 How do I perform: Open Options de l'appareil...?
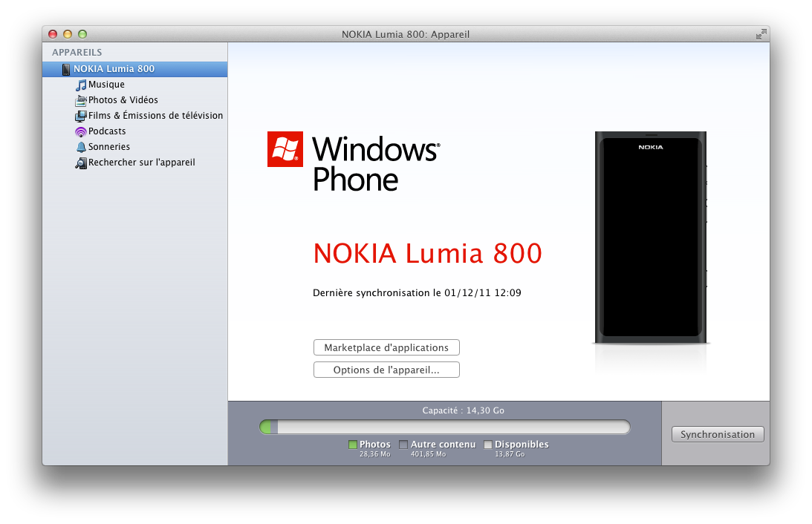point(386,370)
